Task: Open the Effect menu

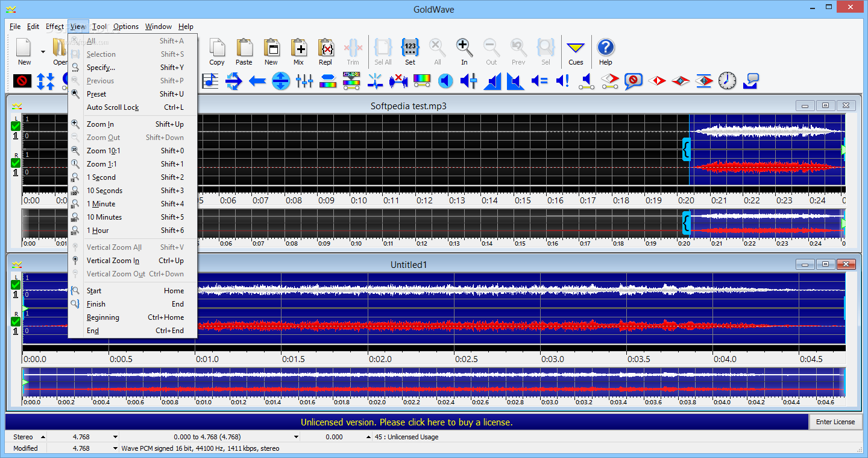Action: (55, 27)
